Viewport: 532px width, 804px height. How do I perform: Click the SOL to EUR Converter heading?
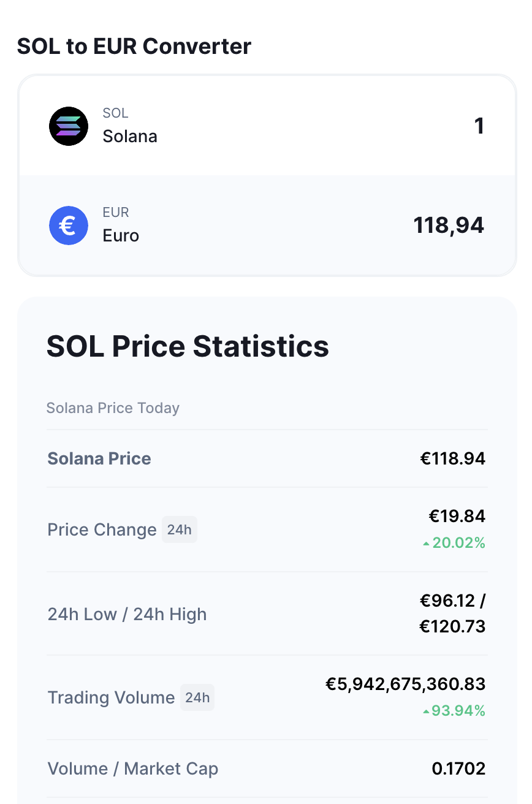click(134, 46)
